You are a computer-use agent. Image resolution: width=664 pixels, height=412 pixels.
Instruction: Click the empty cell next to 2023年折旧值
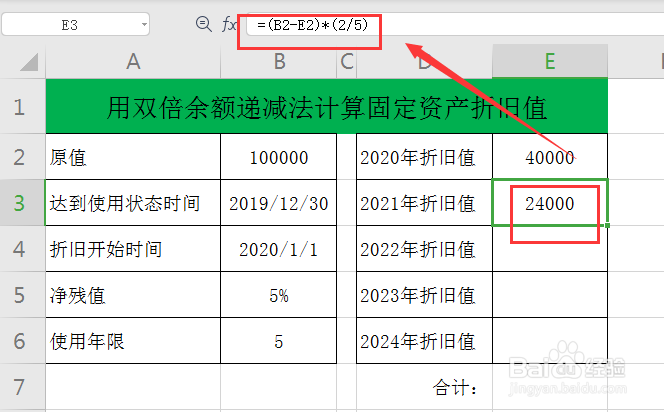click(550, 295)
